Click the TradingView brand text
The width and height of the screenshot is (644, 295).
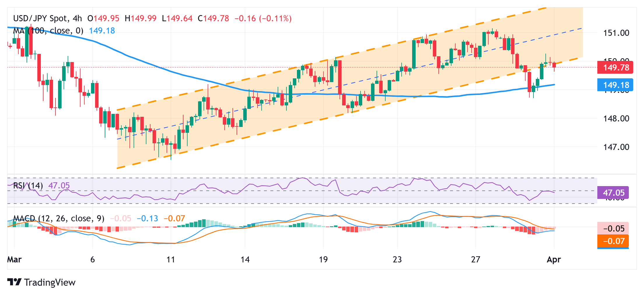[50, 282]
